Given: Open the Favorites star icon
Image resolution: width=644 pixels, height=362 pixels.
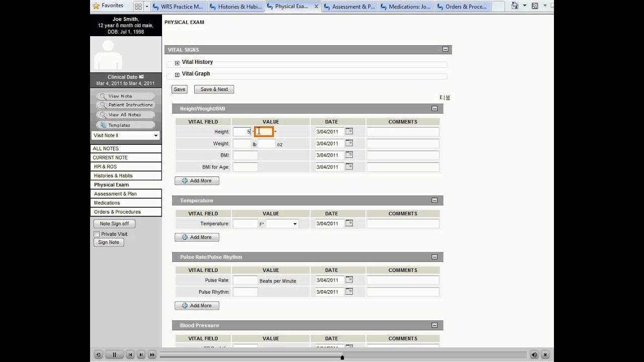Looking at the screenshot, I should click(x=96, y=6).
